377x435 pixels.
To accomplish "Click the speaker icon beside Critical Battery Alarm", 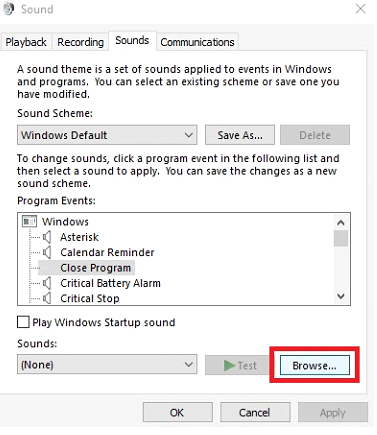I will (47, 283).
